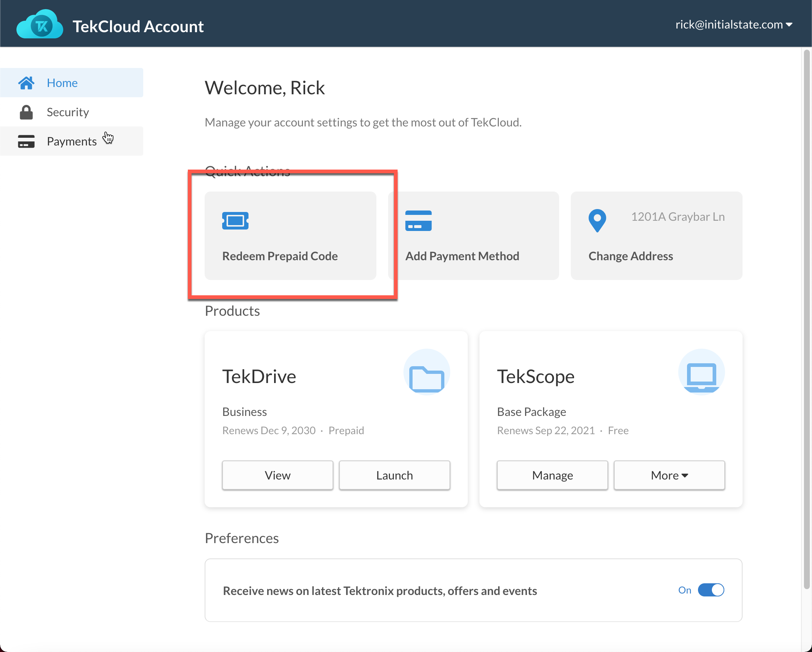Expand the TekScope More dropdown

[669, 475]
